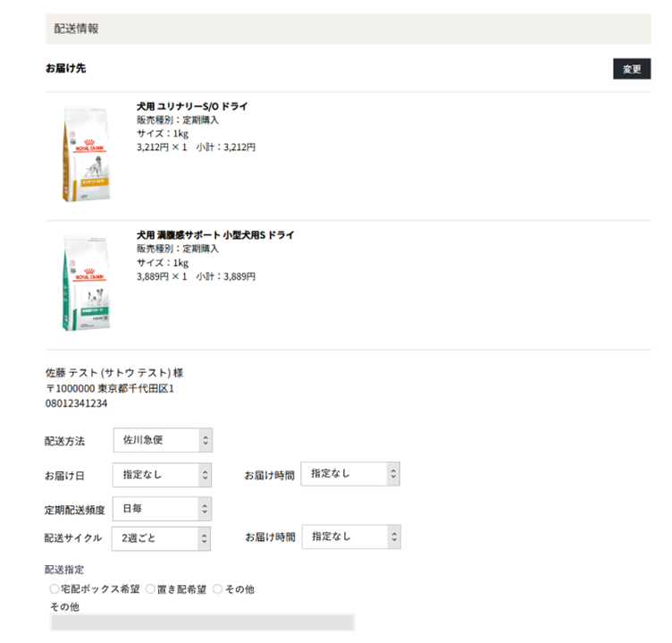This screenshot has width=672, height=643.
Task: Select the その他 radio button
Action: 217,589
